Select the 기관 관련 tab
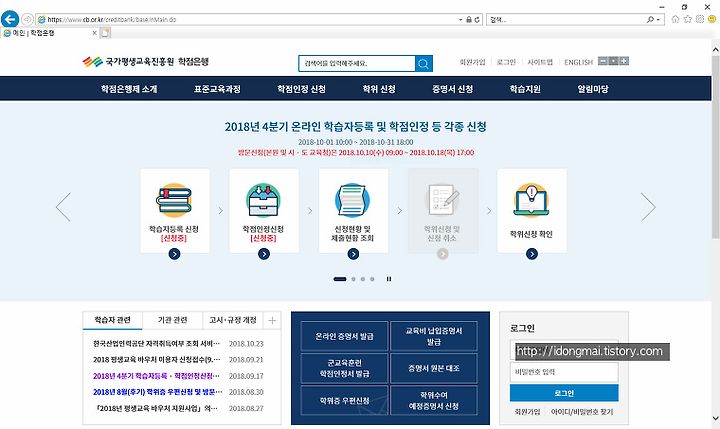This screenshot has width=720, height=429. point(173,320)
